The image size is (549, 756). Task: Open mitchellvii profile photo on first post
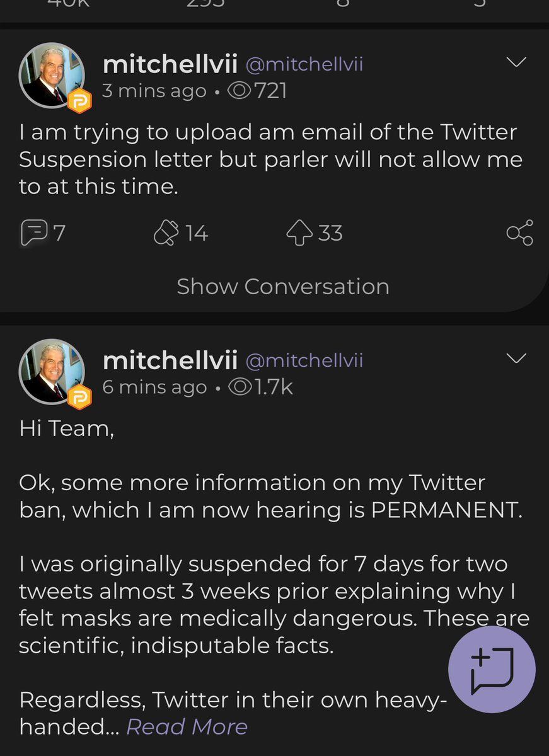[x=52, y=75]
